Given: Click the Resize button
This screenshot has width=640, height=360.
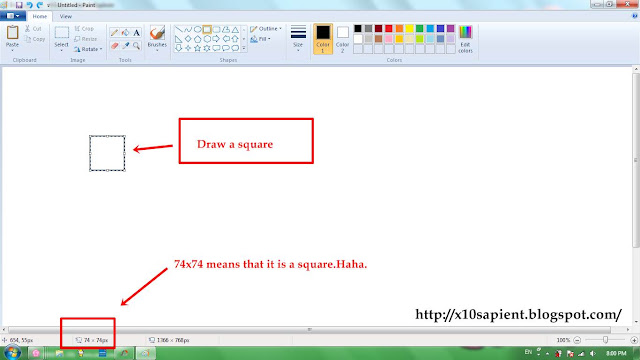Looking at the screenshot, I should (86, 39).
